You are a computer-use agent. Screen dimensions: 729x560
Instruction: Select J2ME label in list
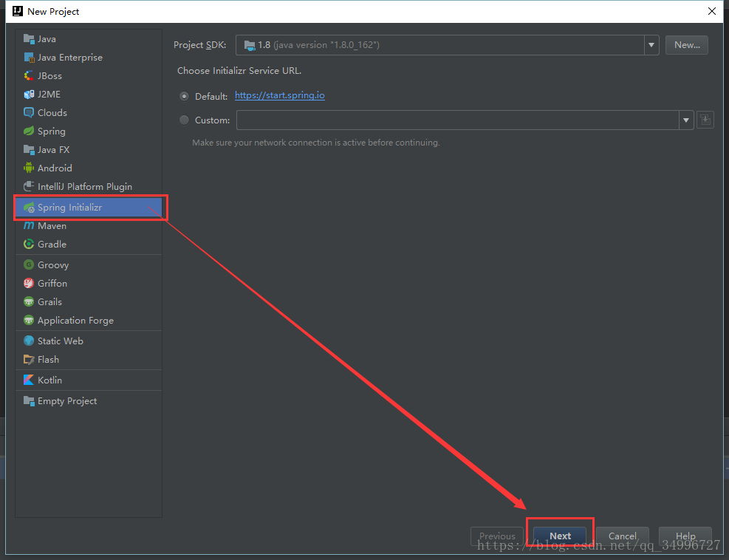point(49,94)
